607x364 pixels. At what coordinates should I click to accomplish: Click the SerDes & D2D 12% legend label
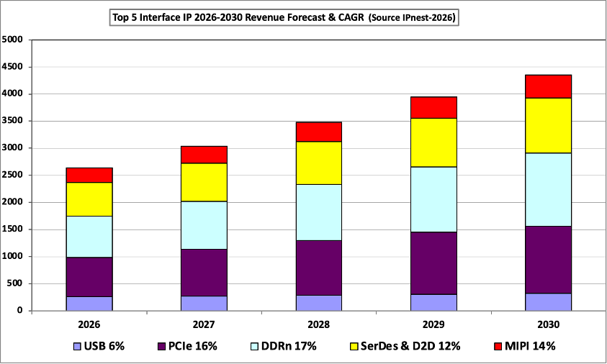[x=410, y=346]
